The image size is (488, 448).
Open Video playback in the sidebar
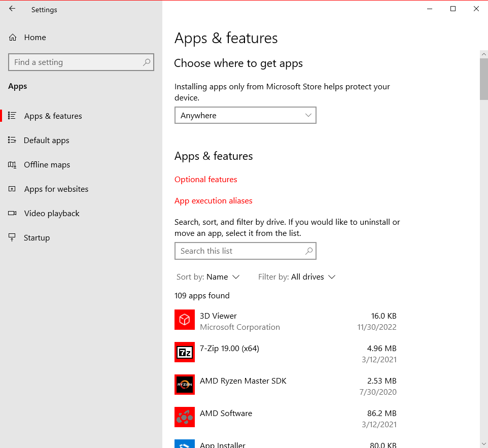[x=81, y=213]
